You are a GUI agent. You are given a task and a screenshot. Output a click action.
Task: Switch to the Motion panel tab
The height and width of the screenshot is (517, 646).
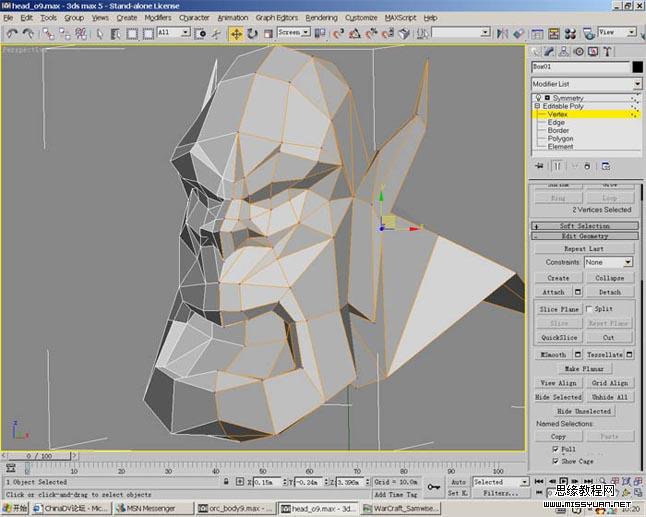point(578,51)
